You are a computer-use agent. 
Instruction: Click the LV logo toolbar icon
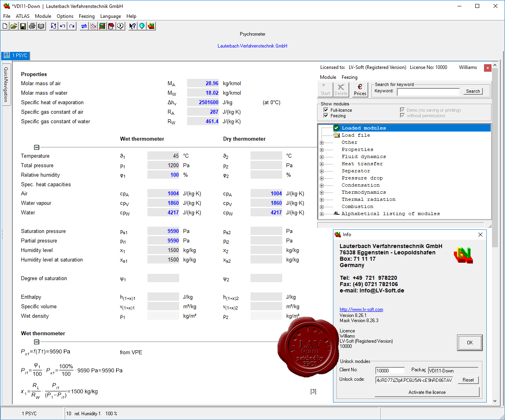point(151,26)
